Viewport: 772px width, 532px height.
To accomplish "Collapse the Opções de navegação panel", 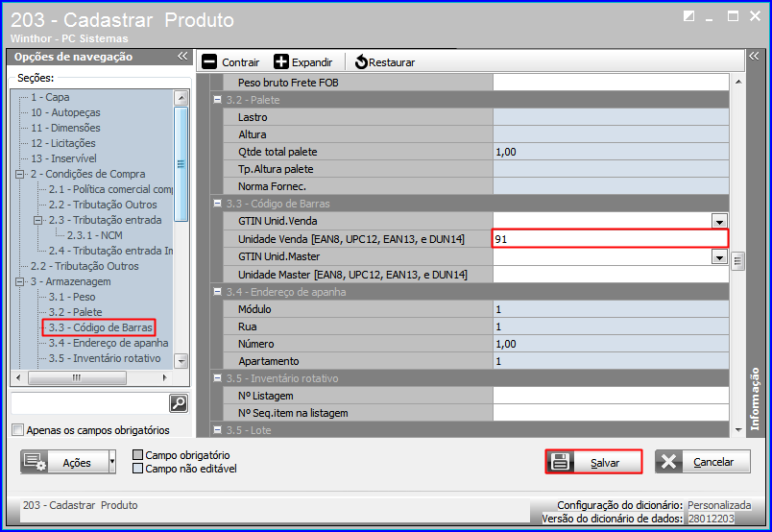I will coord(182,56).
